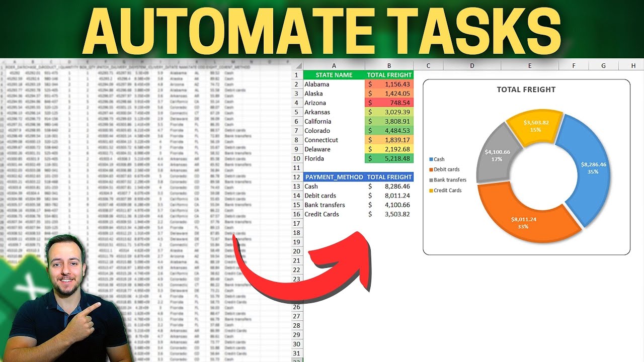Screen dimensions: 644x362
Task: Click the 4,100.66 cell in column B
Action: pyautogui.click(x=389, y=205)
